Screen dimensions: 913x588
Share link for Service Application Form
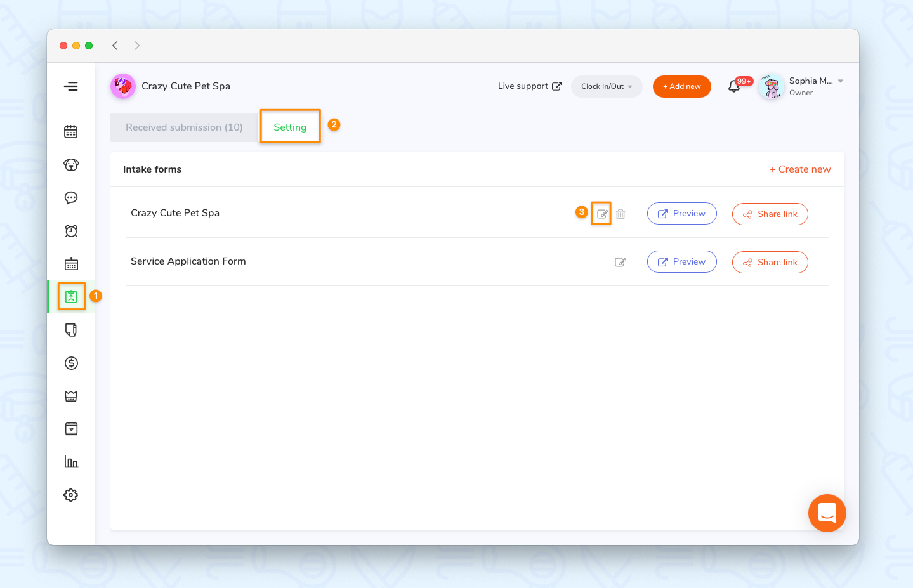point(770,263)
